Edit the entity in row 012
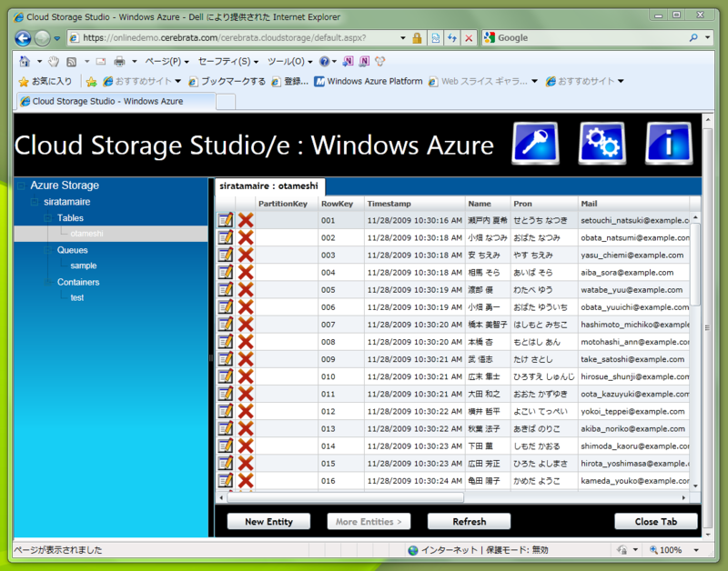The image size is (728, 571). coord(226,412)
